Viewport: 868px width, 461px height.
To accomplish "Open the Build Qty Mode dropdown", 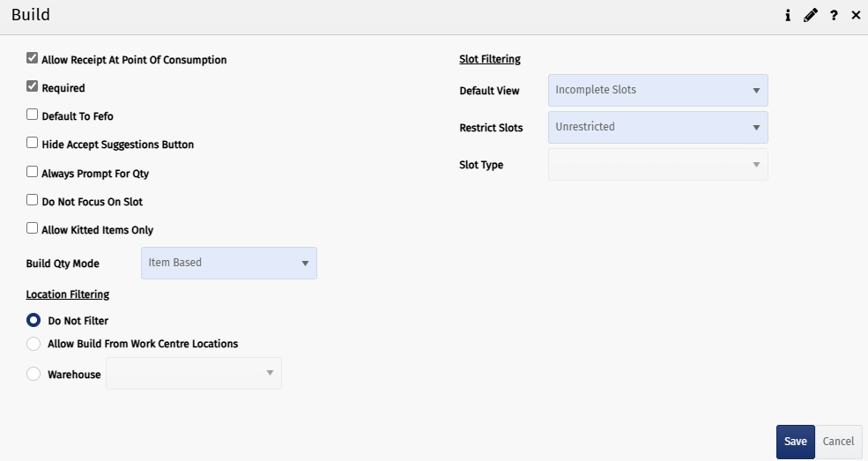I will 228,263.
